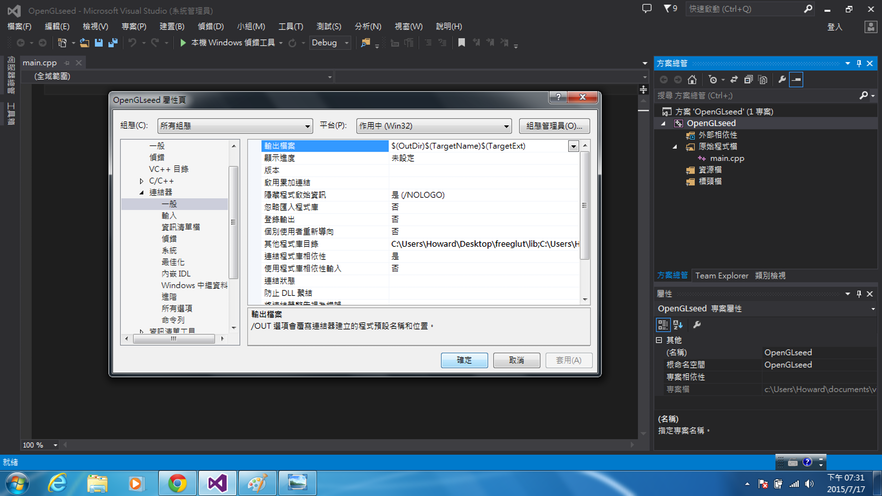Screen dimensions: 882x496
Task: Click the Paint taskbar icon
Action: point(257,483)
